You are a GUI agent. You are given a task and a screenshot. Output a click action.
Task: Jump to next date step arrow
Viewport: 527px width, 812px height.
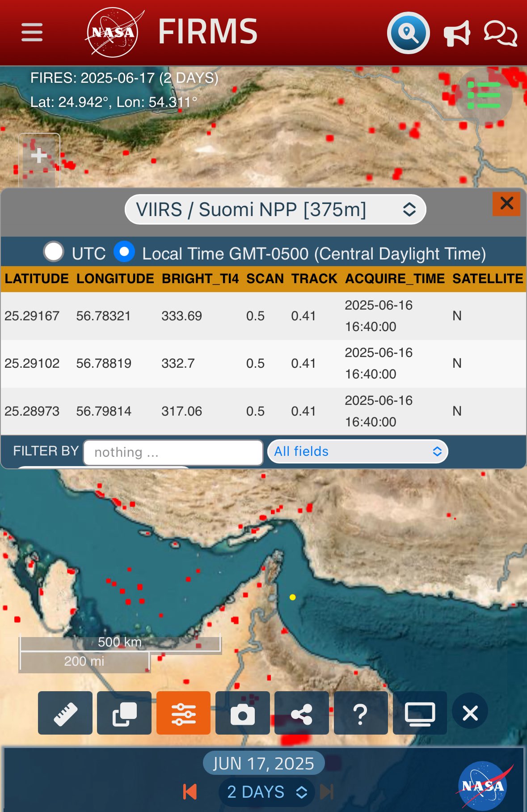click(x=327, y=792)
